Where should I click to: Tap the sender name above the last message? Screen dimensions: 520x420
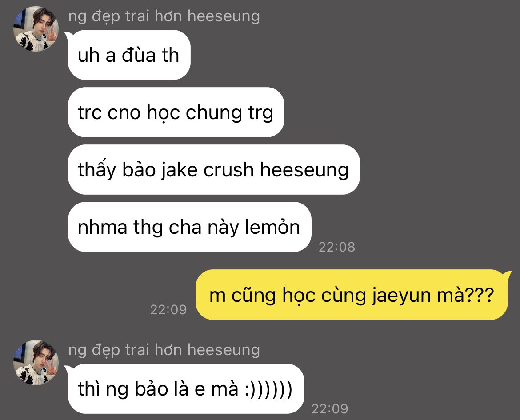(x=164, y=350)
